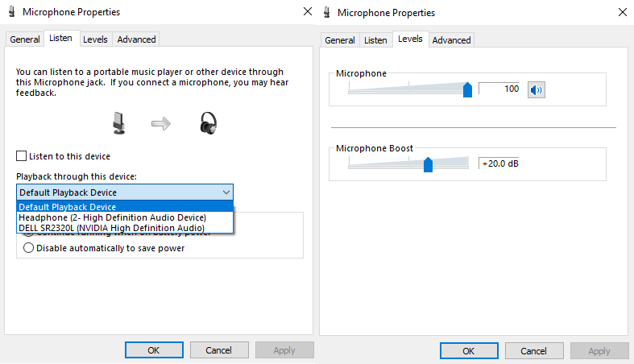Click the title bar icon of the left window
The height and width of the screenshot is (364, 634).
click(x=12, y=12)
